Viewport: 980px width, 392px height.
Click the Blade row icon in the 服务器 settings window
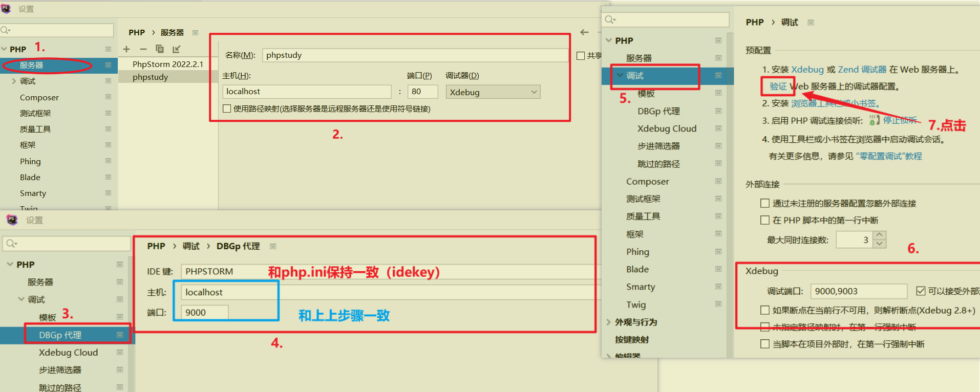tap(108, 177)
